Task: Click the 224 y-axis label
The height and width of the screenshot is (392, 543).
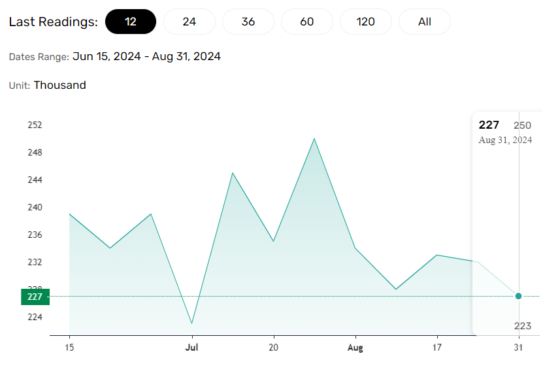Action: [x=35, y=317]
